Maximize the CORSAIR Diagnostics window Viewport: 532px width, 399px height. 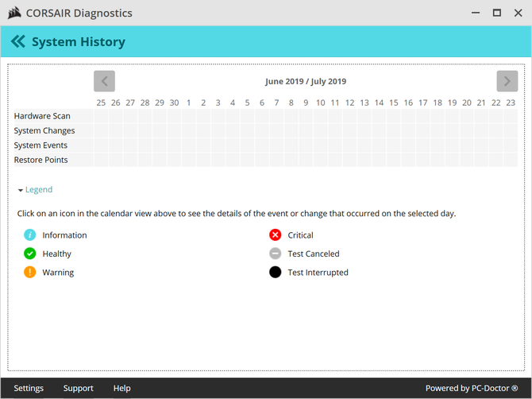tap(497, 13)
